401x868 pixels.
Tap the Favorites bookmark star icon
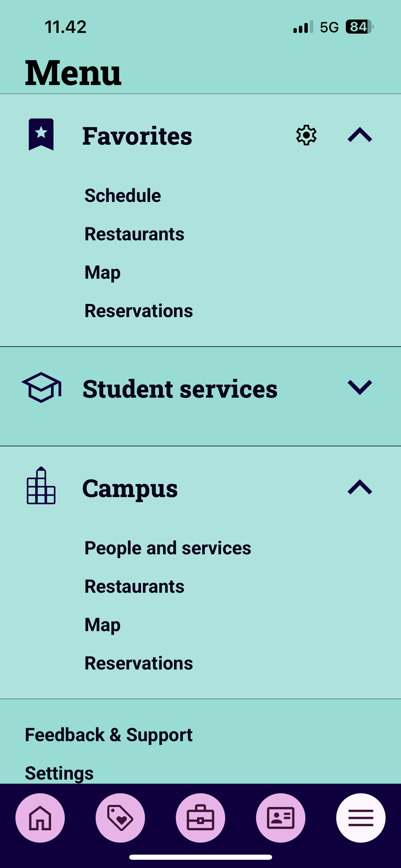click(41, 134)
